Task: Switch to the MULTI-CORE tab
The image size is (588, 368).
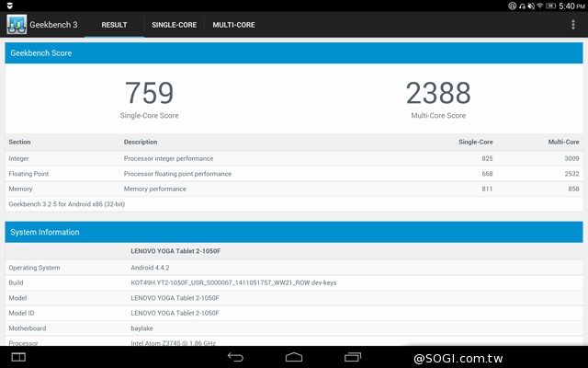Action: click(233, 25)
